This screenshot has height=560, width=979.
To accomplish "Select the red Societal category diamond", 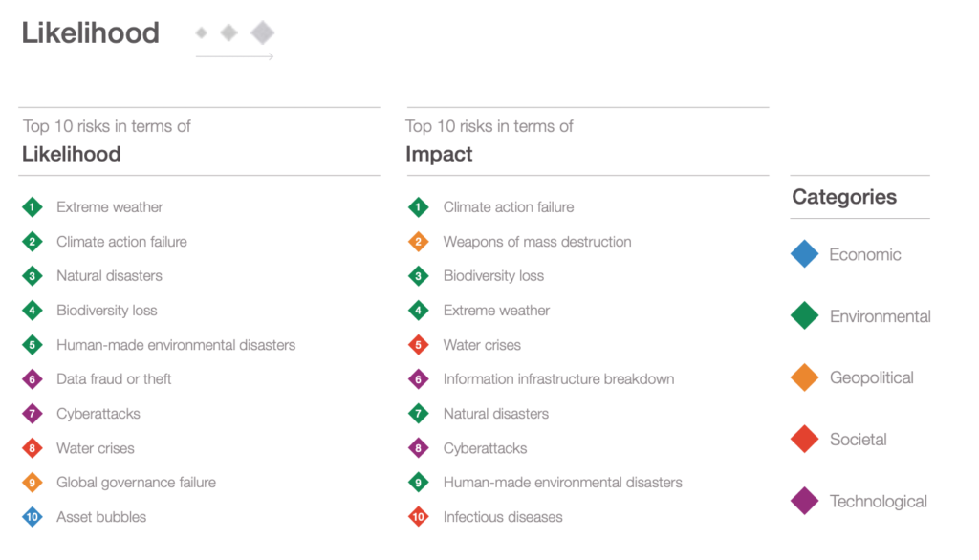I will coord(804,439).
